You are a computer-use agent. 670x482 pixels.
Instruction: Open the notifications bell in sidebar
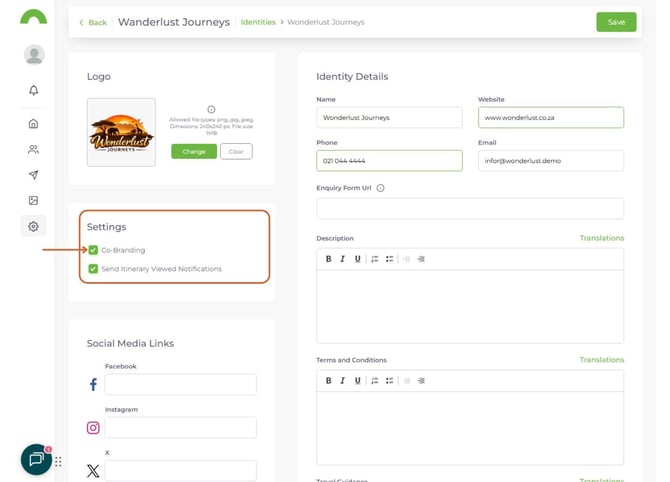(x=33, y=90)
